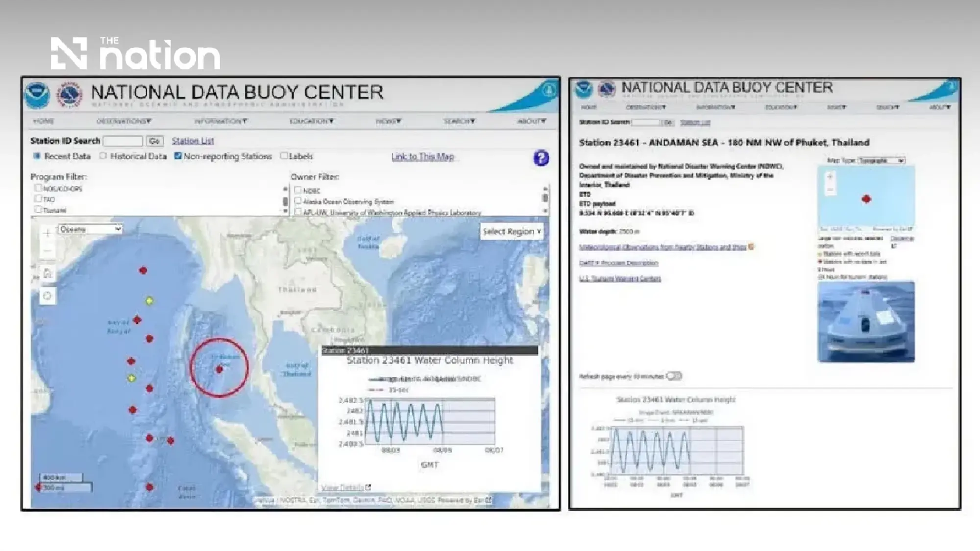Viewport: 980px width, 551px height.
Task: Focus the Station ID Search field on right page
Action: tap(645, 122)
